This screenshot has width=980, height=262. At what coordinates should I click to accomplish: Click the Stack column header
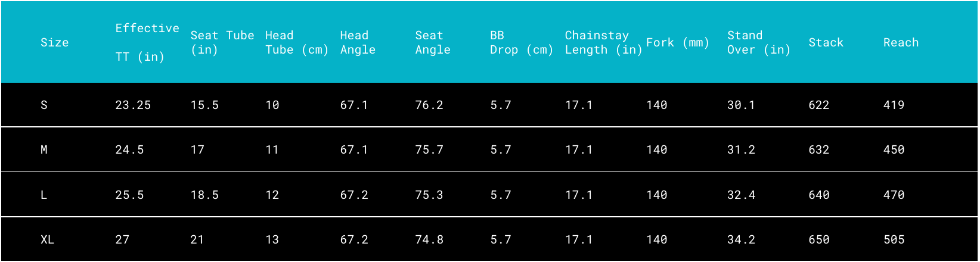tap(826, 42)
